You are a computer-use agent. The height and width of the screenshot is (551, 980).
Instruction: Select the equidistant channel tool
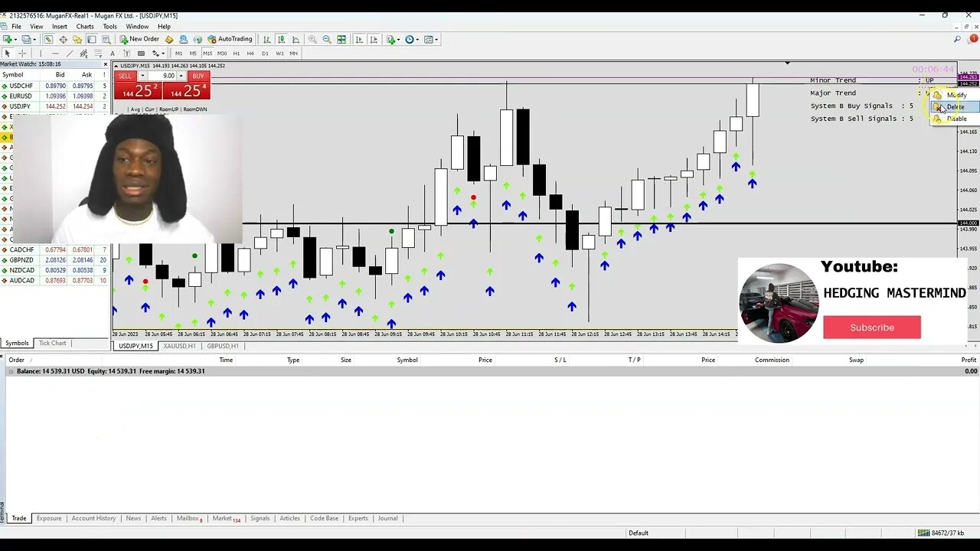(83, 54)
